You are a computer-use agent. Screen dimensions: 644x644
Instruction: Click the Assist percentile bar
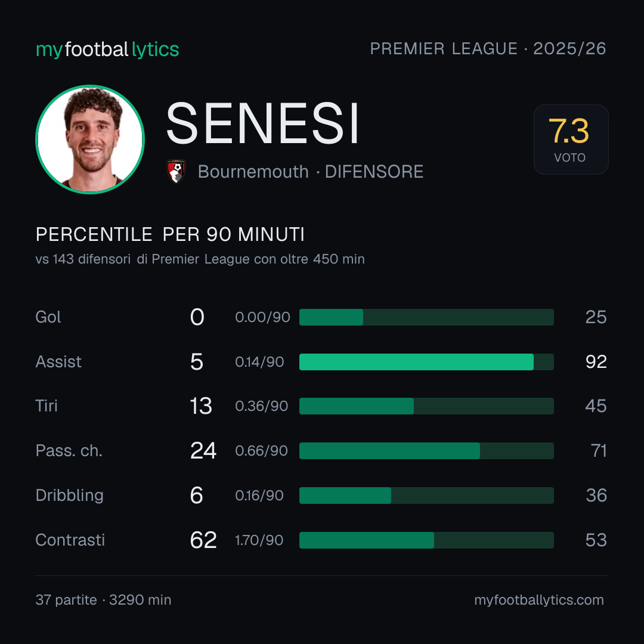click(426, 362)
